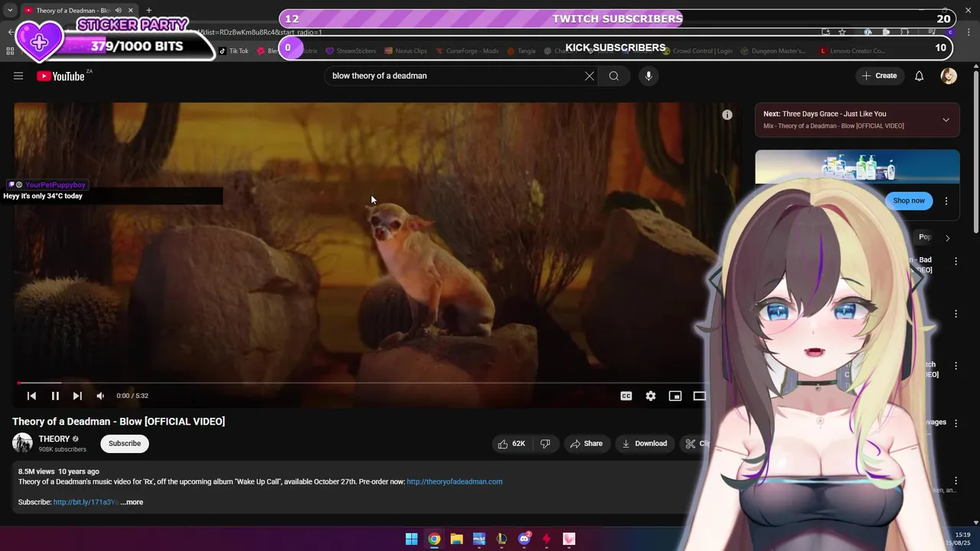Open player settings gear
980x551 pixels.
(651, 396)
